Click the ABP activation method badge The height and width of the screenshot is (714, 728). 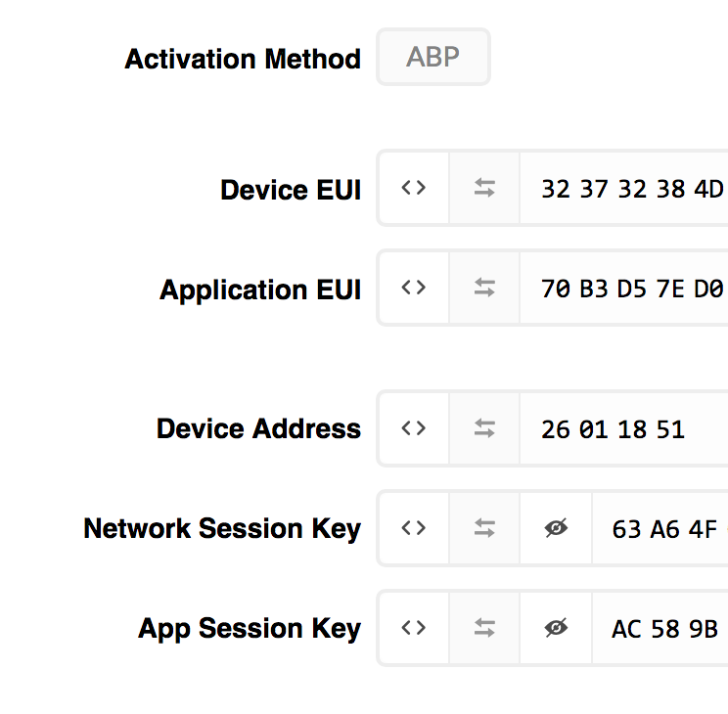pos(433,57)
